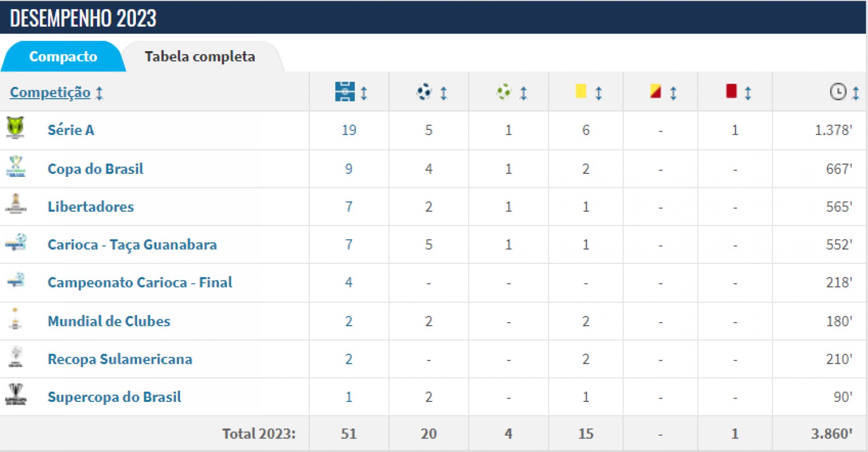868x452 pixels.
Task: Click the goals scored ball icon
Action: click(x=424, y=92)
